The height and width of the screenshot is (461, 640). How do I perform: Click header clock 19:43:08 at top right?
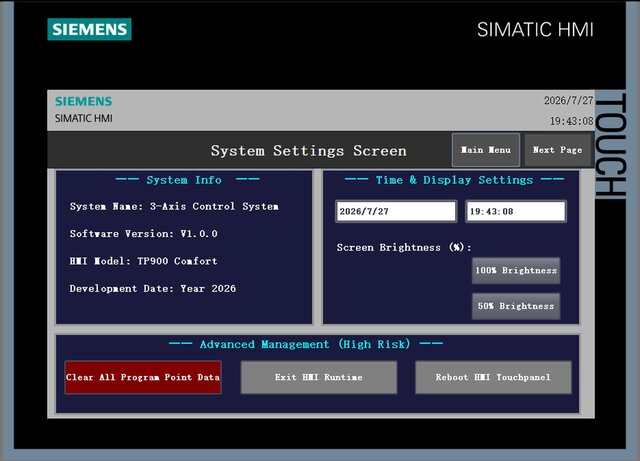[571, 121]
